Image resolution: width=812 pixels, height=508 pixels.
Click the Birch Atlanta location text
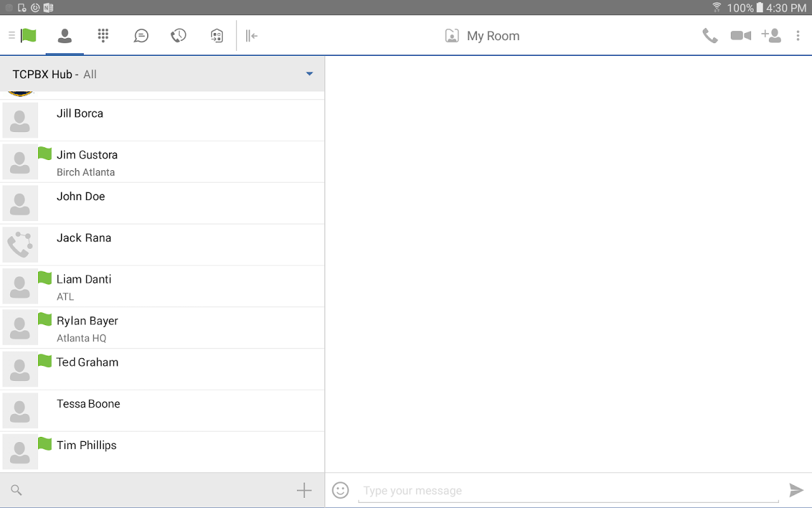[x=86, y=172]
